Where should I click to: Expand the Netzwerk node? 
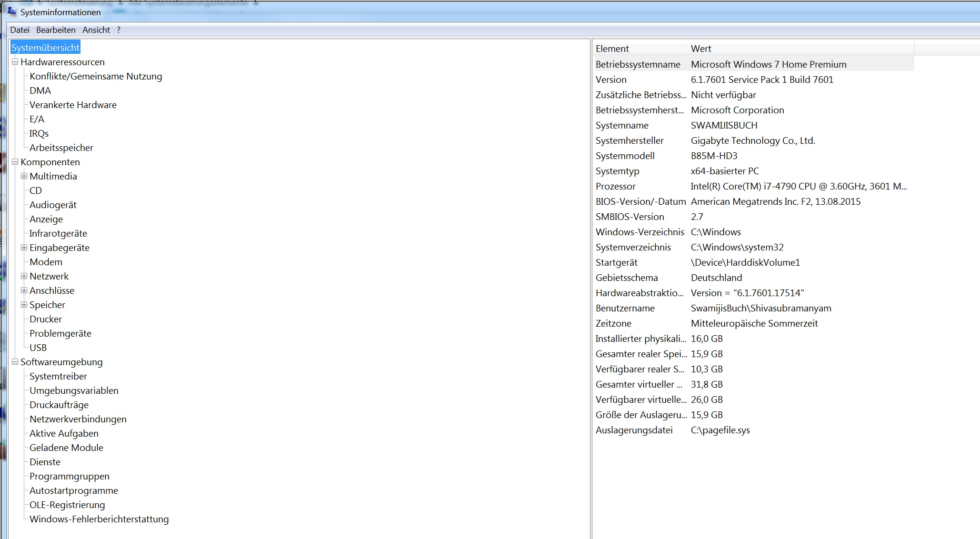point(24,276)
